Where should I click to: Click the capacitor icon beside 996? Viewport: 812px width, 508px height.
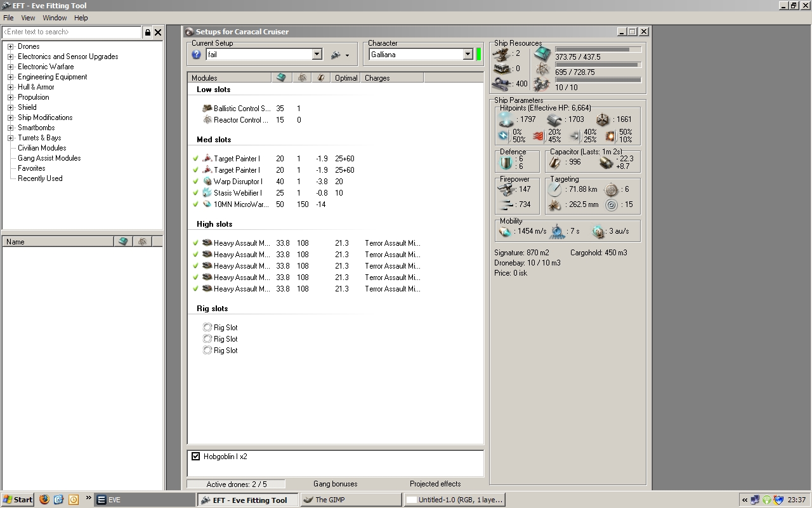[x=554, y=162]
